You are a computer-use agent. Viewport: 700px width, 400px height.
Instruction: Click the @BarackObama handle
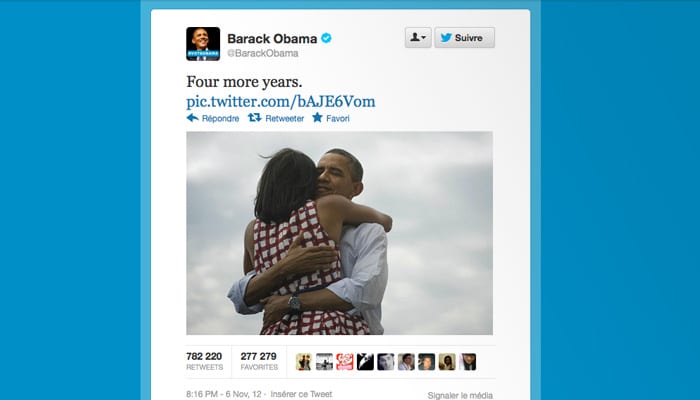click(262, 53)
